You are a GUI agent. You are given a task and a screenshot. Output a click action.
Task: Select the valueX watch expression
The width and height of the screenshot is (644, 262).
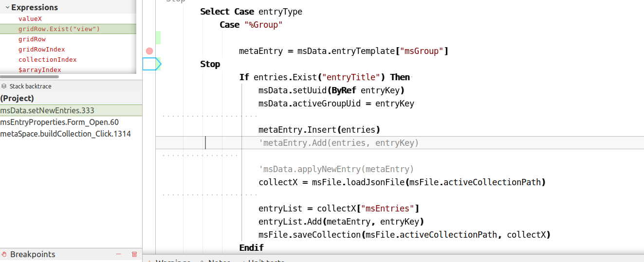point(30,18)
